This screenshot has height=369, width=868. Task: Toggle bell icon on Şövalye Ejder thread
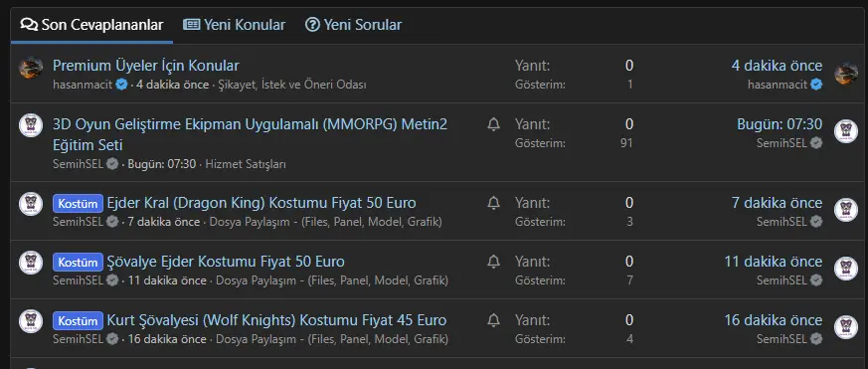click(494, 262)
